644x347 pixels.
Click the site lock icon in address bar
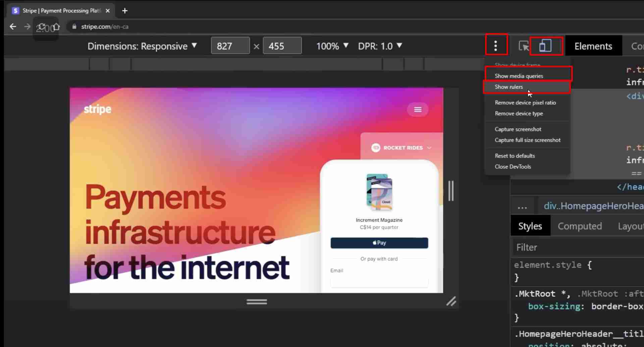(74, 26)
